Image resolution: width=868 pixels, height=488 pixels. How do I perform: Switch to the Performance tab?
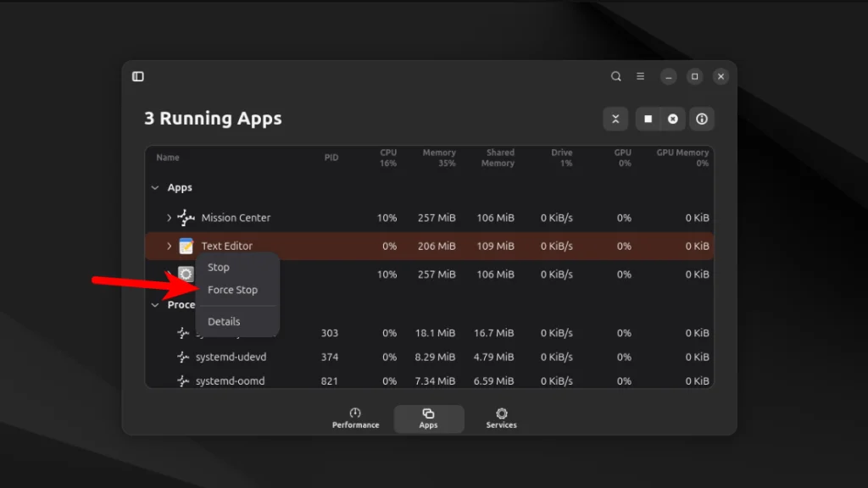[x=355, y=419]
